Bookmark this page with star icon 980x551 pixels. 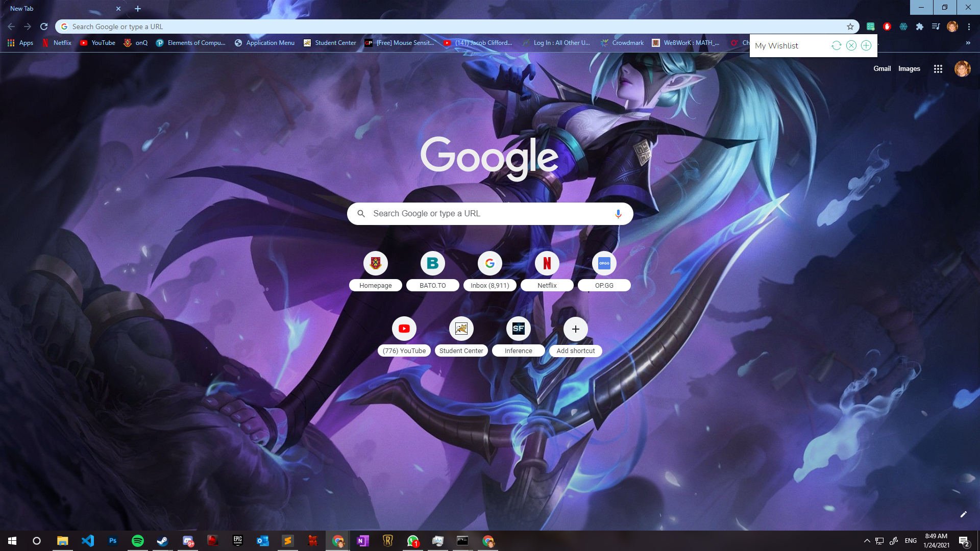click(850, 27)
